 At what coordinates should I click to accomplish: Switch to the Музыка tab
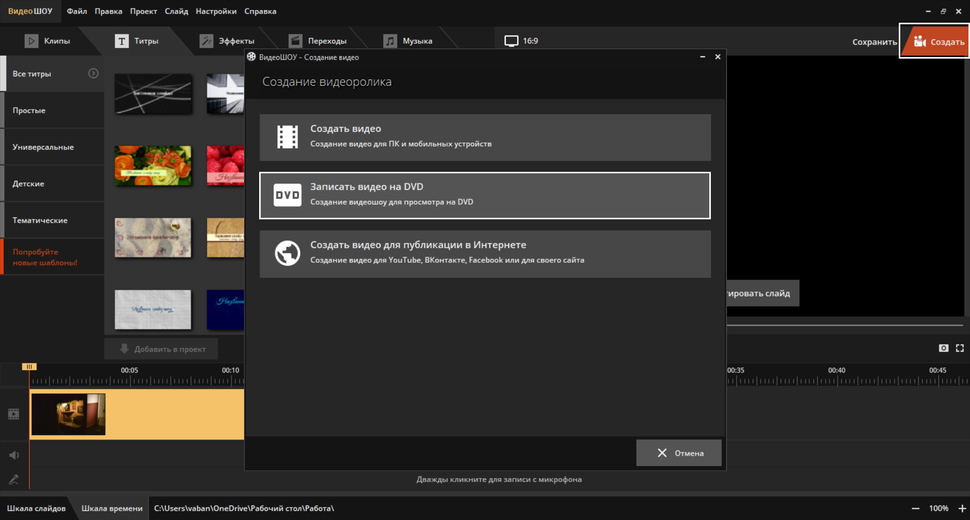(x=408, y=41)
